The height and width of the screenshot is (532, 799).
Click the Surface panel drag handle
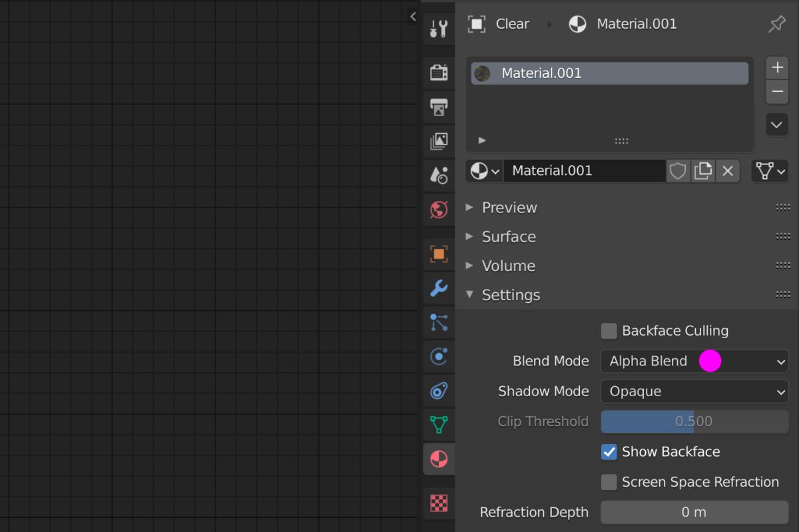784,236
